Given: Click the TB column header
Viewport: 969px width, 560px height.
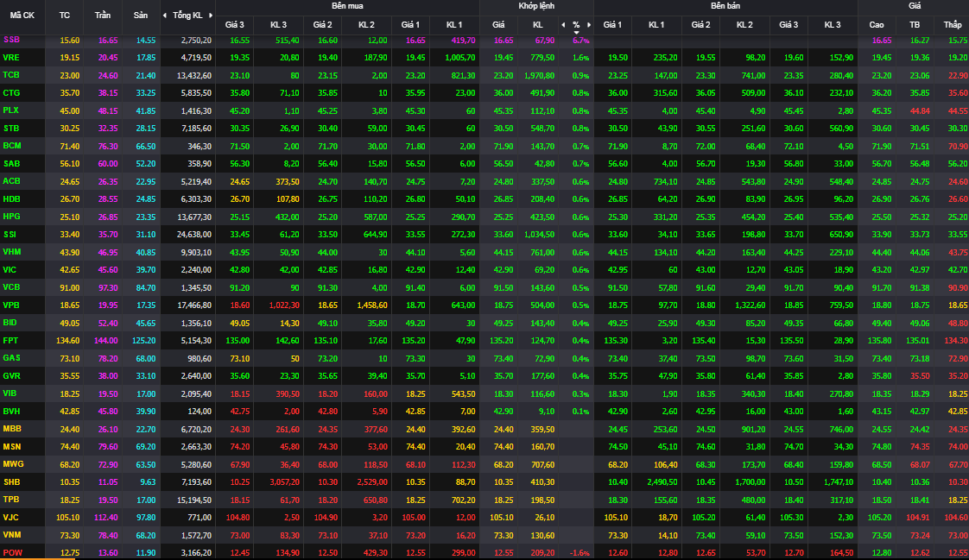Looking at the screenshot, I should pyautogui.click(x=915, y=25).
